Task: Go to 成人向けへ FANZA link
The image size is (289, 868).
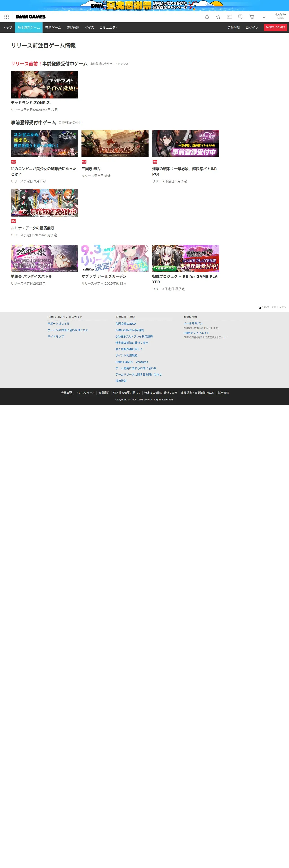Action: (280, 16)
